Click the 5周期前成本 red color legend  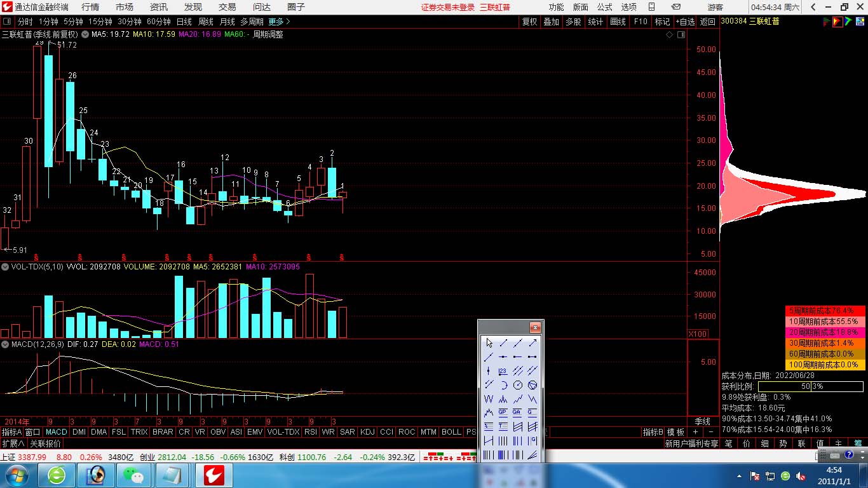point(825,311)
